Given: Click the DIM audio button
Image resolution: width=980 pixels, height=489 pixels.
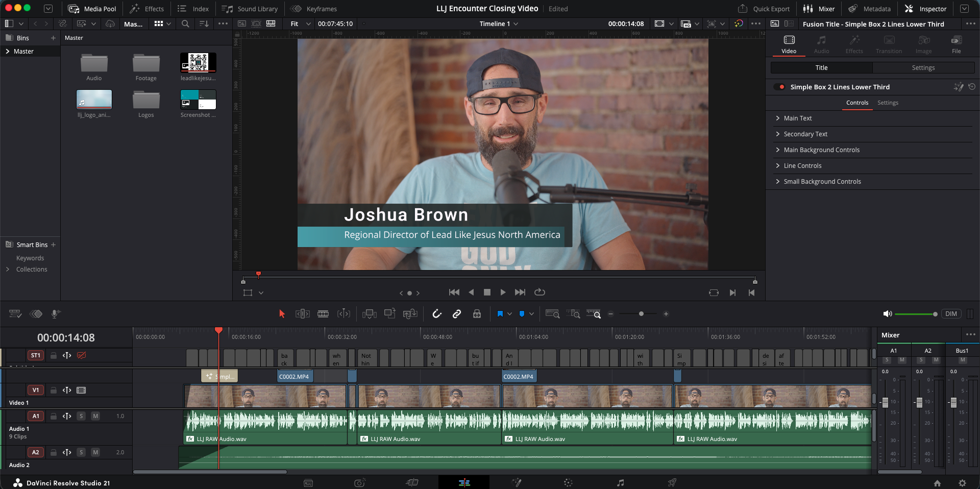Looking at the screenshot, I should (x=951, y=314).
